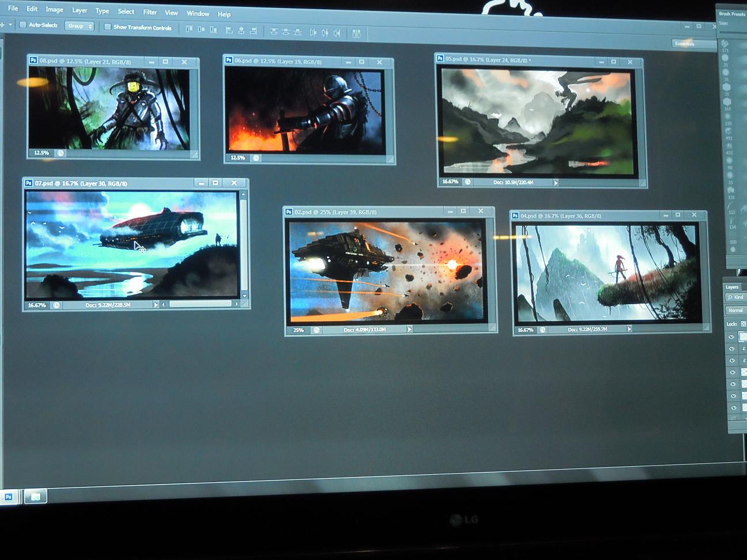The height and width of the screenshot is (560, 747).
Task: Click the 02.psd document info arrow
Action: click(x=410, y=330)
